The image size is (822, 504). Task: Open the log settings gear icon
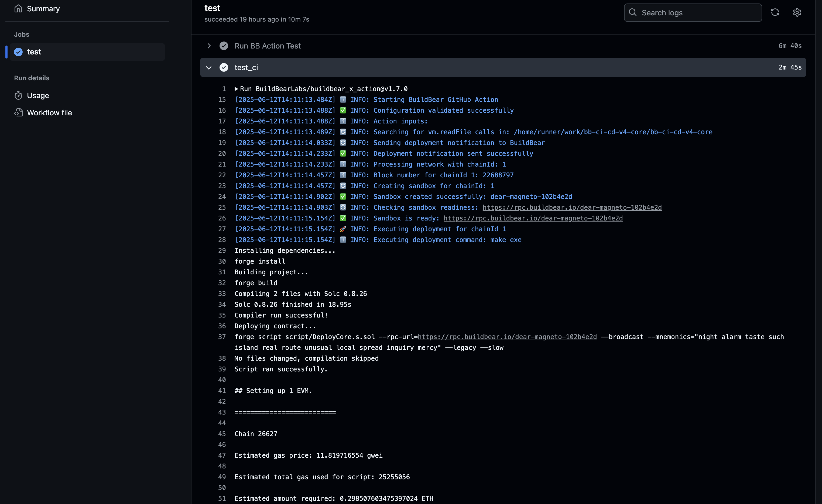[x=797, y=12]
